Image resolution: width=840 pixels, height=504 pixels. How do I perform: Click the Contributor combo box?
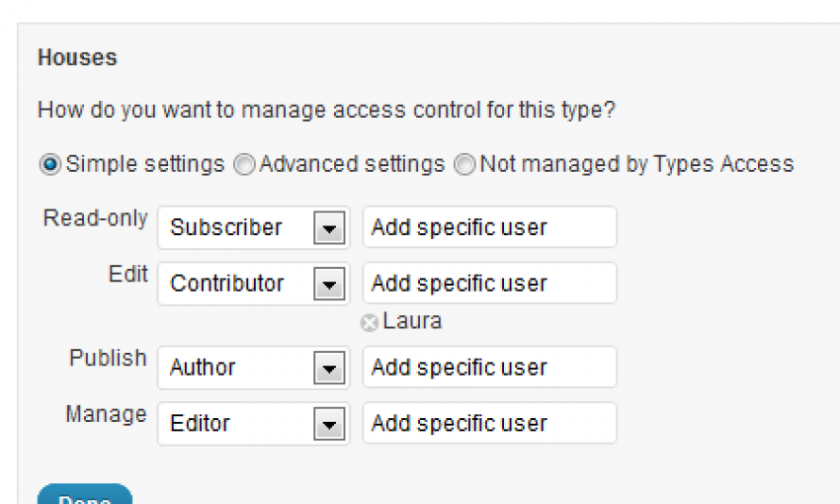[x=253, y=284]
